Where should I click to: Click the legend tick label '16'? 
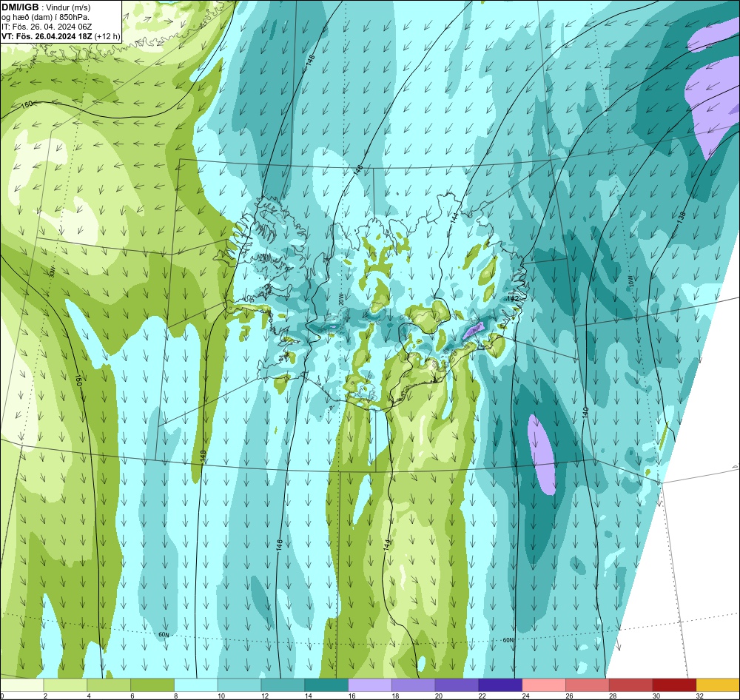pos(352,696)
